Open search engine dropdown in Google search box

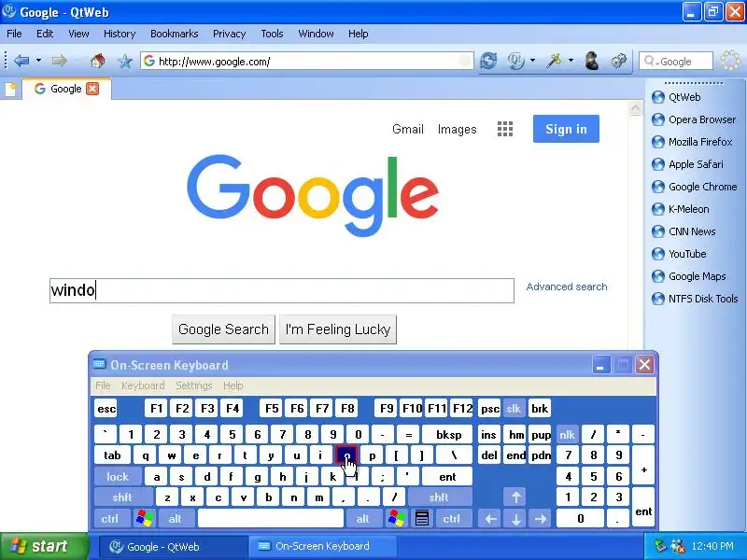pyautogui.click(x=650, y=62)
